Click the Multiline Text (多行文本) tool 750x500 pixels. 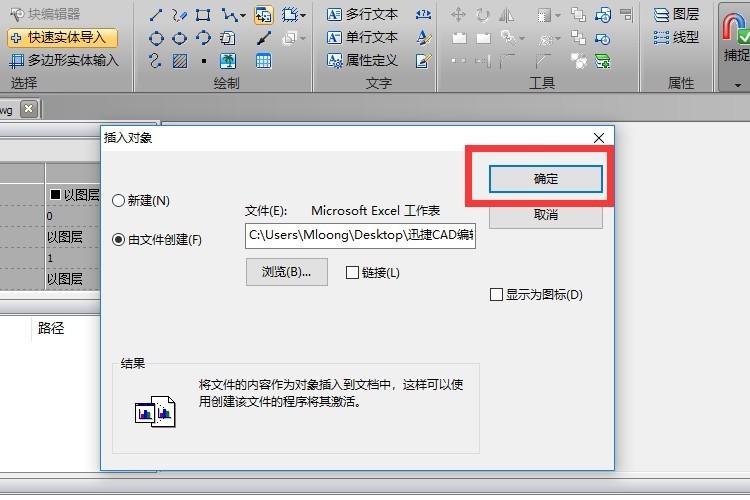(362, 14)
